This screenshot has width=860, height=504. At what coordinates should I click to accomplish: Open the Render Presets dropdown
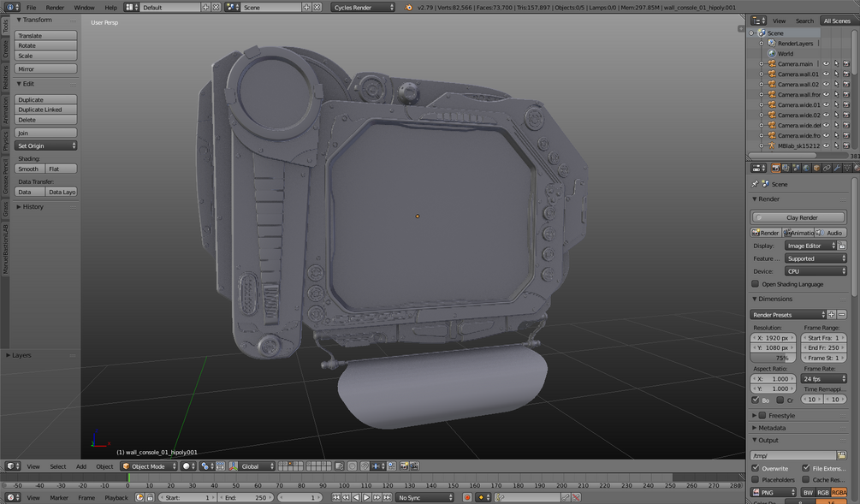[x=787, y=315]
